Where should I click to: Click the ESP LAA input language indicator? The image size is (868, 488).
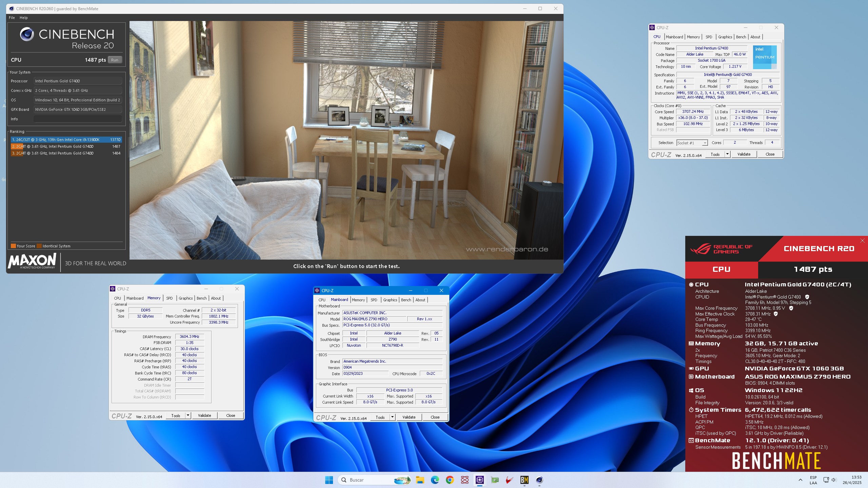[x=813, y=480]
